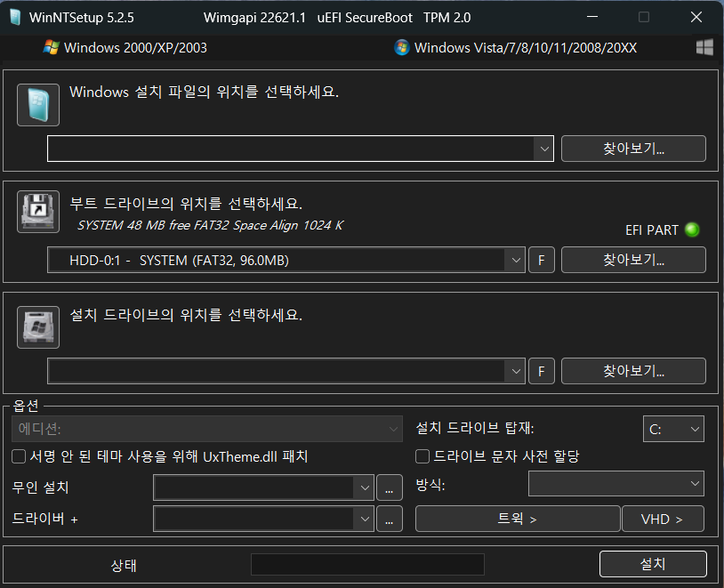This screenshot has width=724, height=588.
Task: Browse unattended file with 무인 설치 ... button
Action: [x=390, y=487]
